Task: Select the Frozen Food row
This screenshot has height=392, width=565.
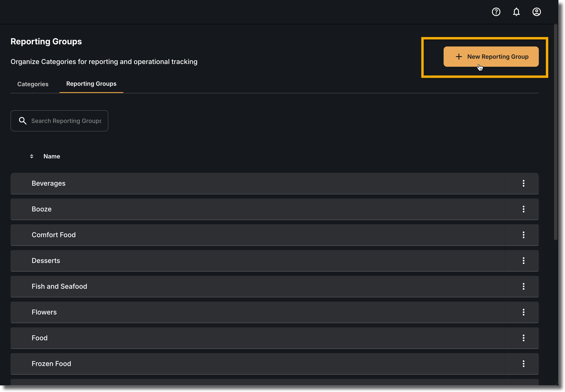Action: (x=274, y=364)
